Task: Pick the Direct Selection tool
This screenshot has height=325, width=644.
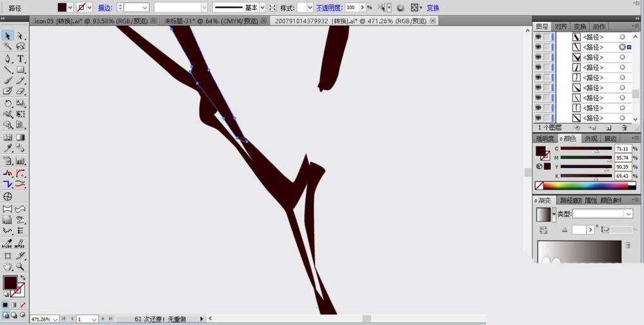Action: [x=21, y=36]
